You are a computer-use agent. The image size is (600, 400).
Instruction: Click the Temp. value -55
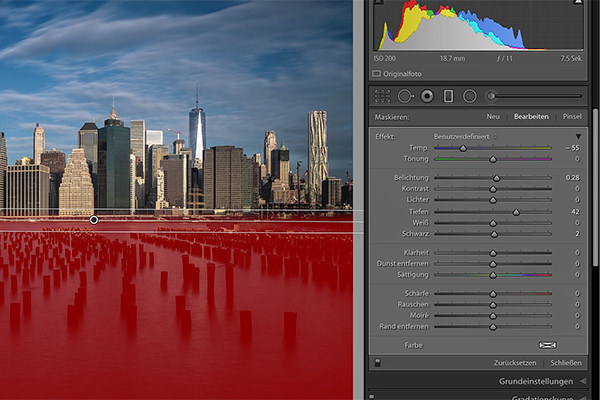click(x=572, y=148)
